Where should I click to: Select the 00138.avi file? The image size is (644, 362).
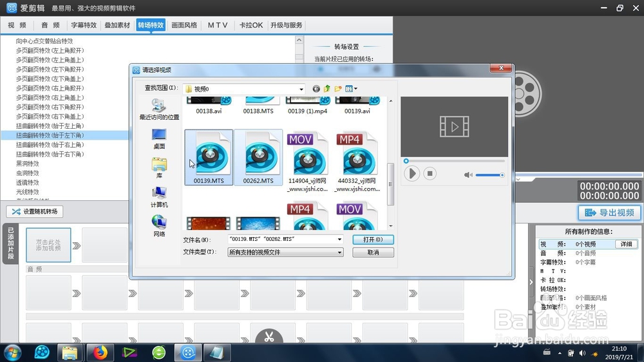click(209, 106)
